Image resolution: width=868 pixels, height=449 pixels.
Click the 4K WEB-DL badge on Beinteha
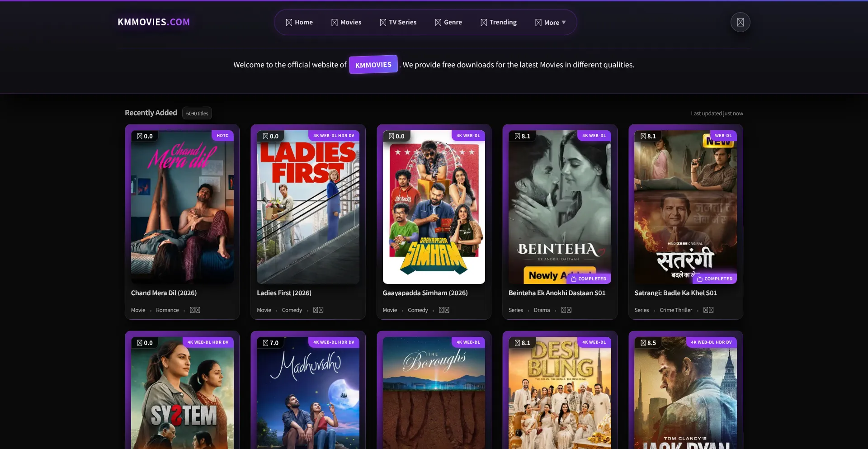pyautogui.click(x=594, y=136)
